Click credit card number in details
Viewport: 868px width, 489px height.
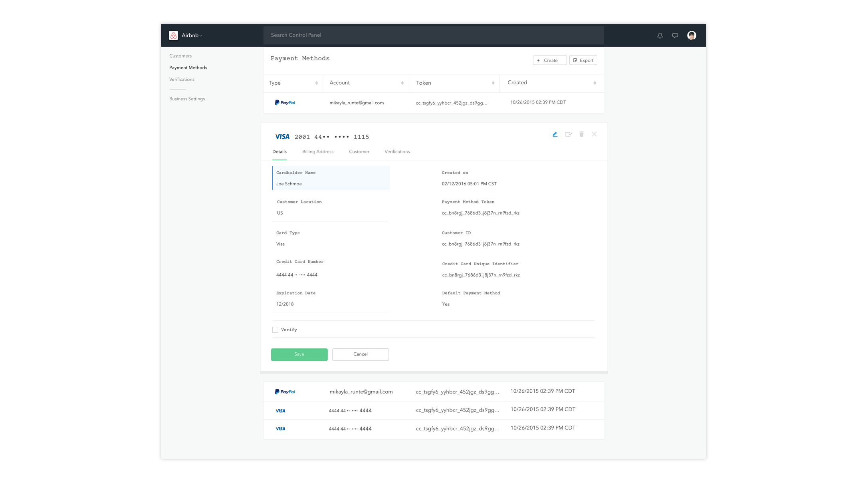click(297, 275)
